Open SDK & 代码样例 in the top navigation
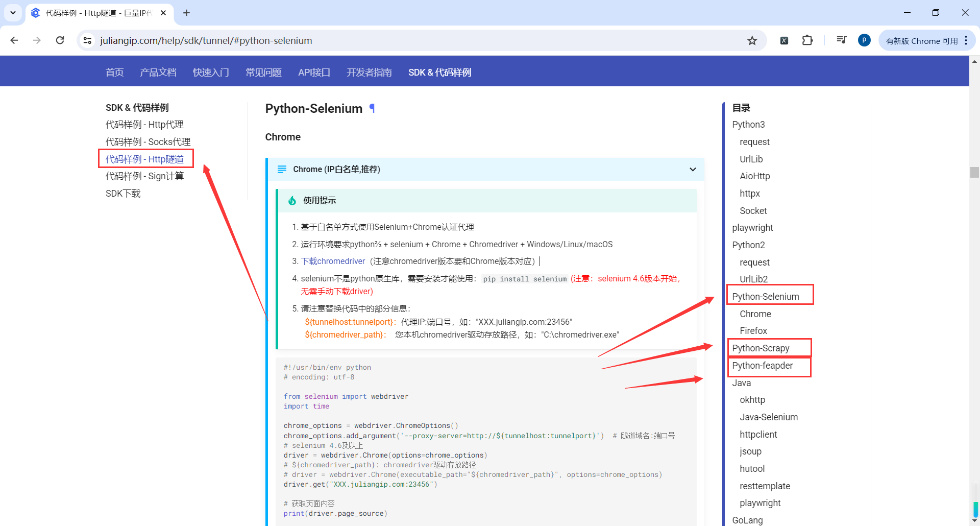Image resolution: width=980 pixels, height=526 pixels. point(440,73)
